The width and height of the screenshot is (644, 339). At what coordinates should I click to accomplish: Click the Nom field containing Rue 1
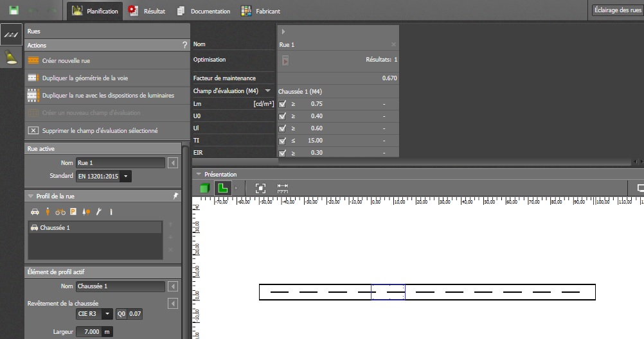pyautogui.click(x=120, y=163)
